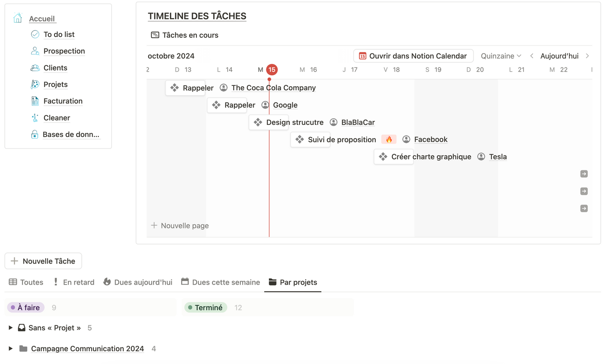610x364 pixels.
Task: Click the fire priority tag on Suivi de proposition
Action: point(389,139)
